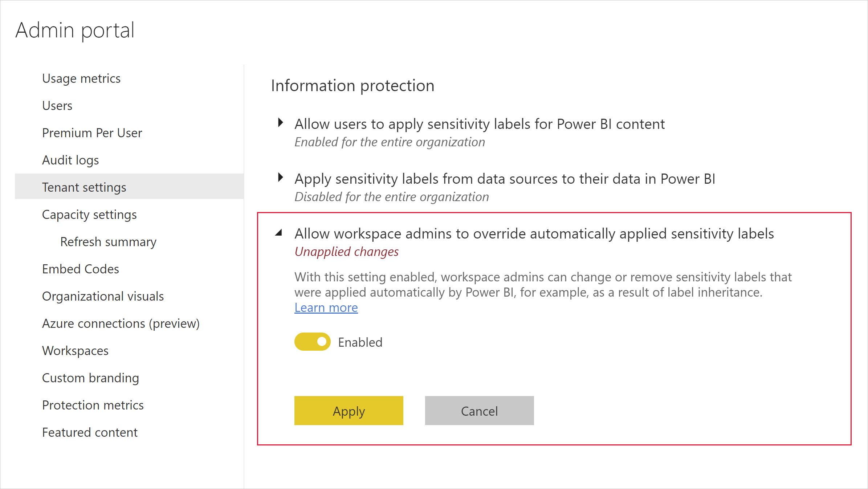Click the Organizational visuals navigation icon
The image size is (868, 489).
(104, 296)
